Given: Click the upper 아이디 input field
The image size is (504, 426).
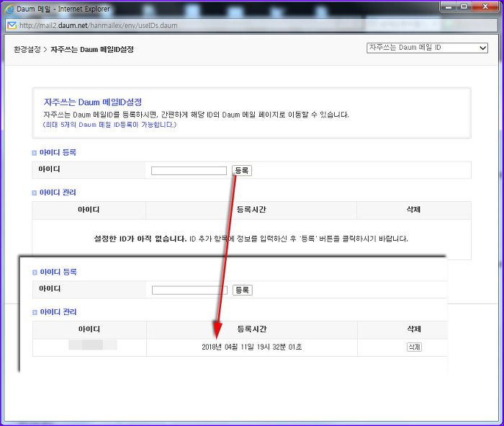Looking at the screenshot, I should [x=189, y=171].
